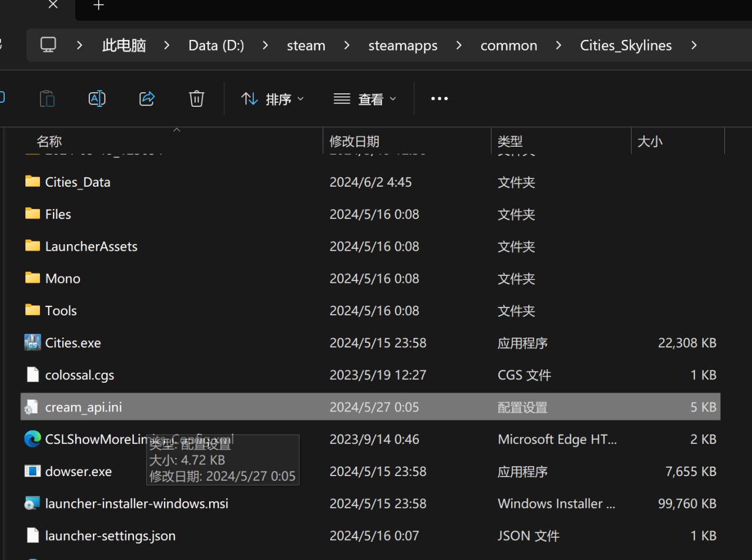Image resolution: width=752 pixels, height=560 pixels.
Task: Click the 配置设置 type cell
Action: click(522, 407)
